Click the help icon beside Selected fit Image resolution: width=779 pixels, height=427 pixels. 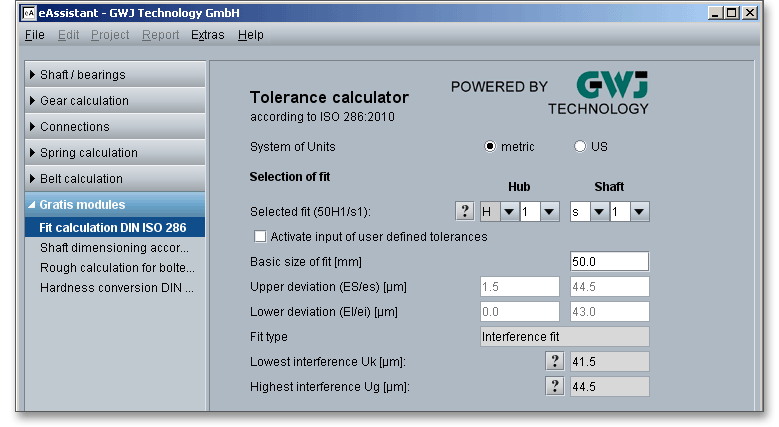pyautogui.click(x=465, y=212)
